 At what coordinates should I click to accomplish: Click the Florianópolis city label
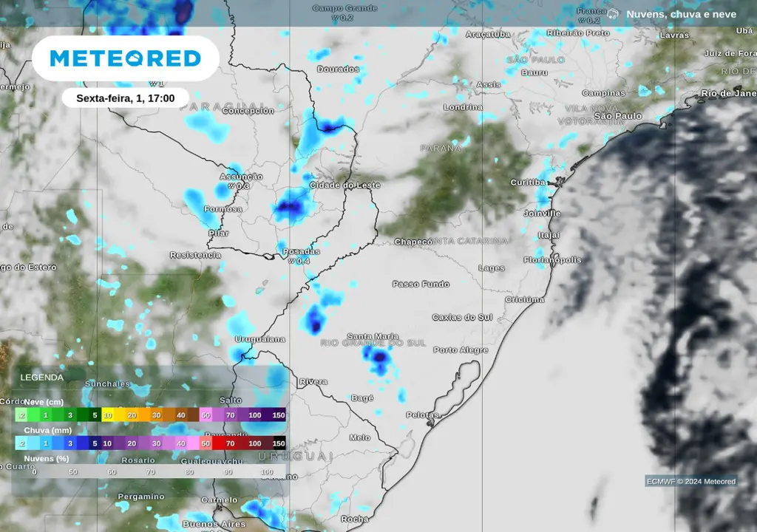pos(553,260)
